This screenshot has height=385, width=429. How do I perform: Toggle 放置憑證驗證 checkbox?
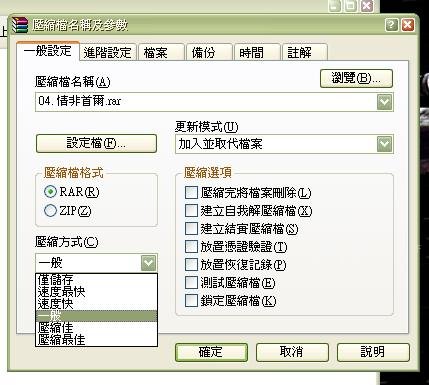tap(191, 247)
